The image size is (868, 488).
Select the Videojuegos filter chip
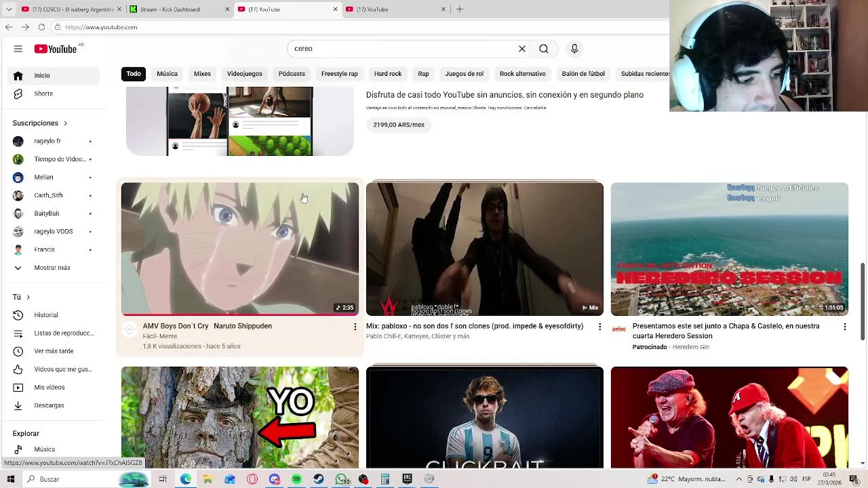(x=245, y=74)
